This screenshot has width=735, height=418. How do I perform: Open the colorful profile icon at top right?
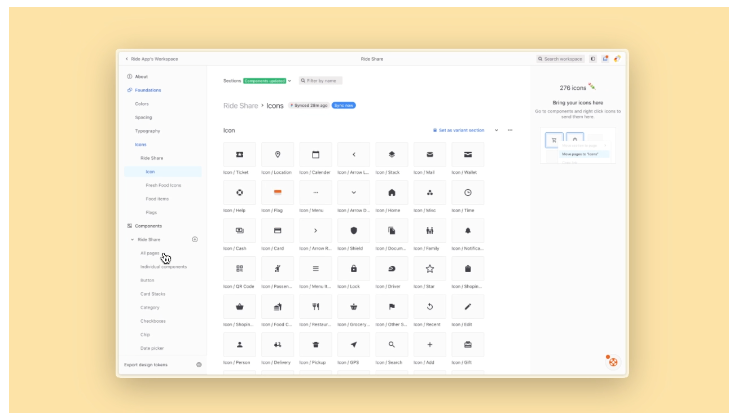(x=617, y=59)
